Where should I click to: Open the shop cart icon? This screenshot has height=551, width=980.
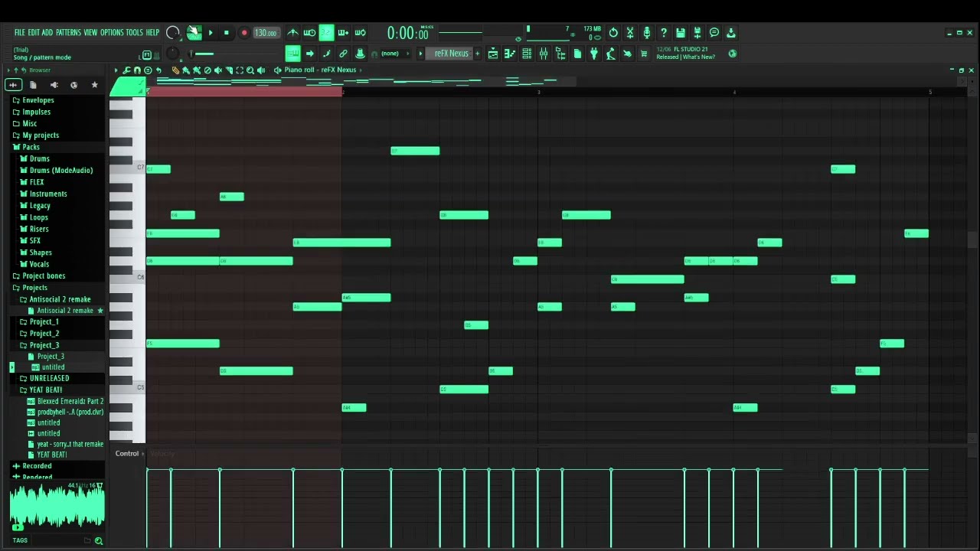[x=645, y=54]
